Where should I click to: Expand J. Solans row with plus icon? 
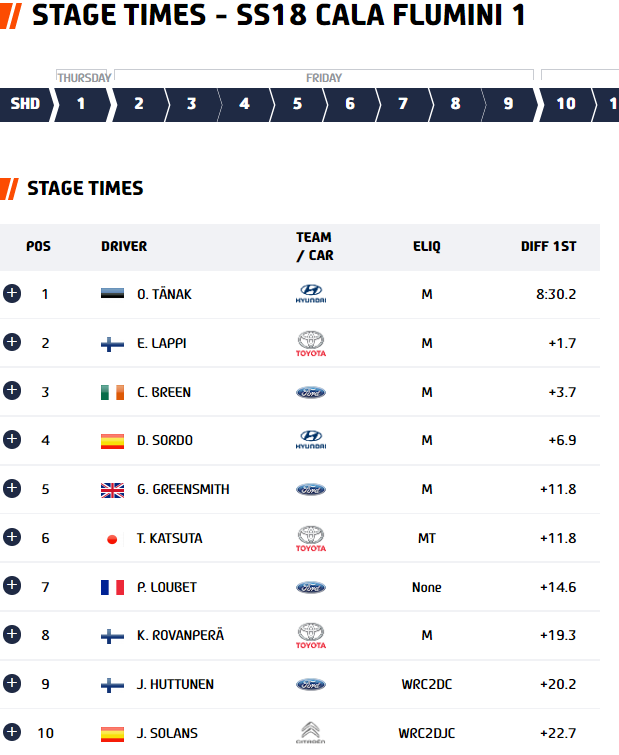[x=12, y=732]
